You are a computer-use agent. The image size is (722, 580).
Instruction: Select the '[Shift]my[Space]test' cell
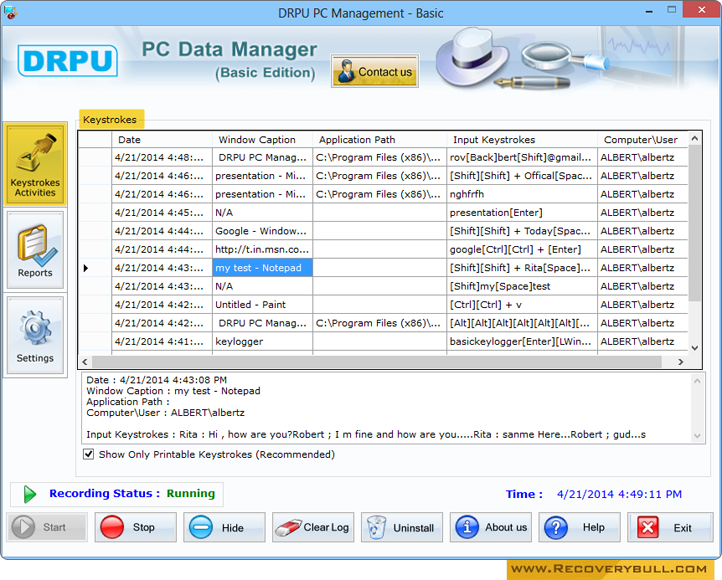tap(522, 286)
